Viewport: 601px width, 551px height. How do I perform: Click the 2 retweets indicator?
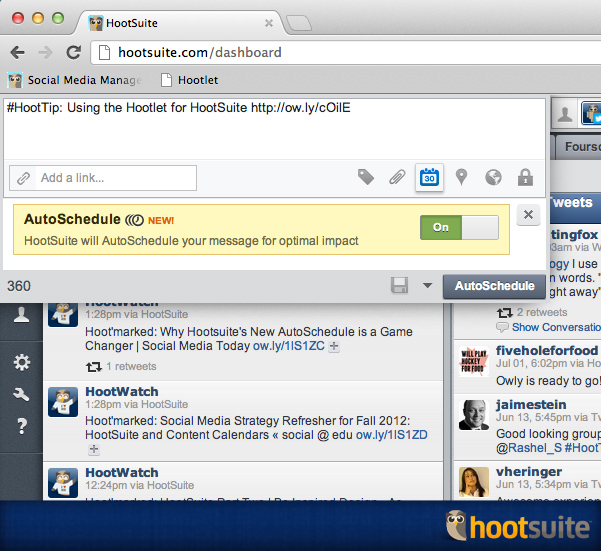point(532,312)
